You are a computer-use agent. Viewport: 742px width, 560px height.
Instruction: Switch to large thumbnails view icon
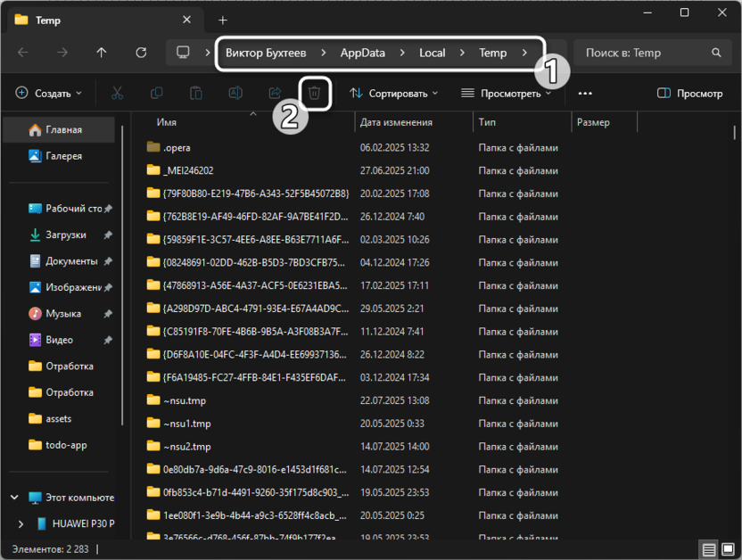(x=727, y=549)
